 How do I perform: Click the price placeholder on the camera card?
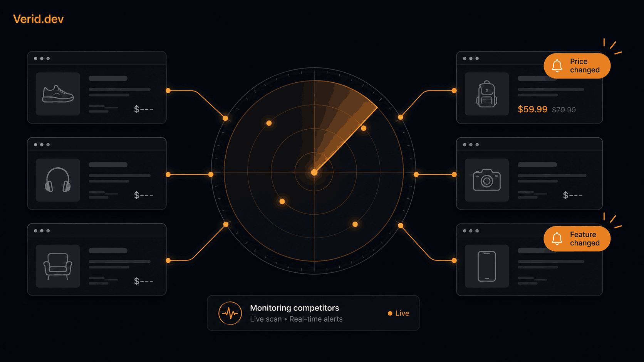point(573,195)
